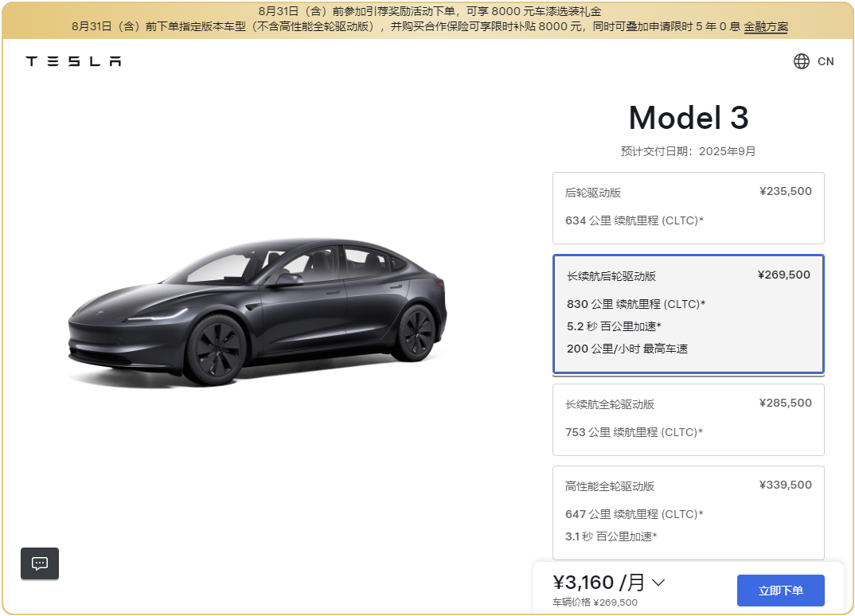Viewport: 855px width, 616px height.
Task: Open the 金融方案 link in banner
Action: pyautogui.click(x=766, y=27)
